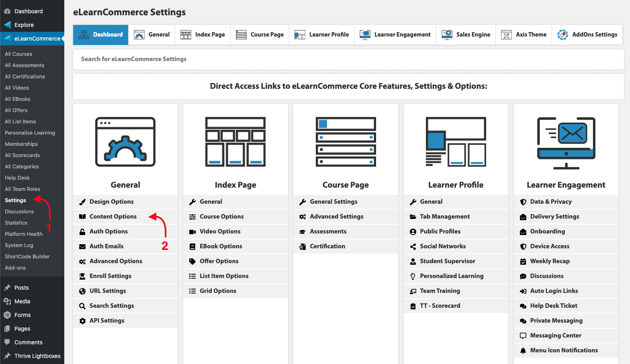Click the Messaging Center chat box icon
Screen dimensions: 630x364
pyautogui.click(x=523, y=336)
